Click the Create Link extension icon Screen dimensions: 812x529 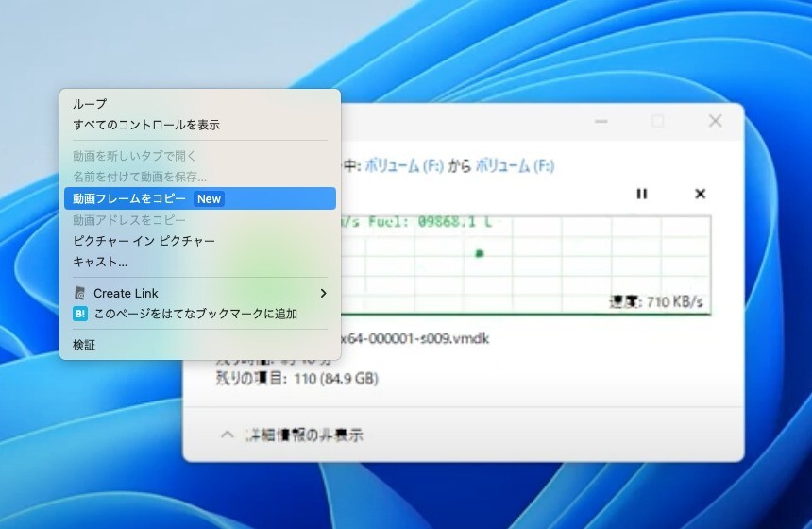tap(79, 293)
